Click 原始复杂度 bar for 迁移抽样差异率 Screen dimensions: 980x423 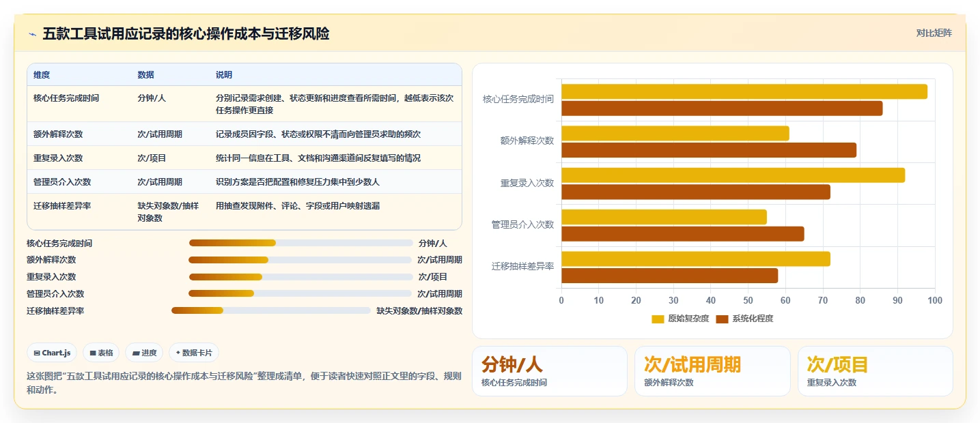(x=696, y=259)
